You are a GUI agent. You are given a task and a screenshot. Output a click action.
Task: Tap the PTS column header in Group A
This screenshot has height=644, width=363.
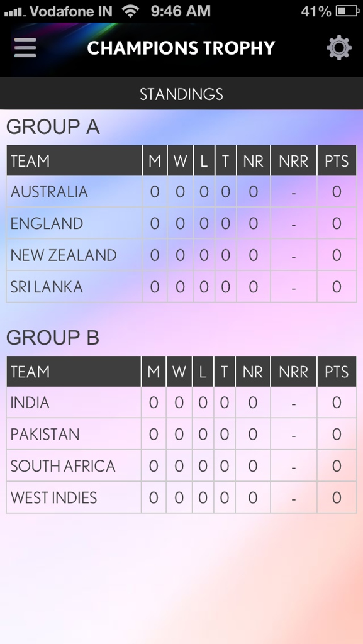pyautogui.click(x=337, y=161)
